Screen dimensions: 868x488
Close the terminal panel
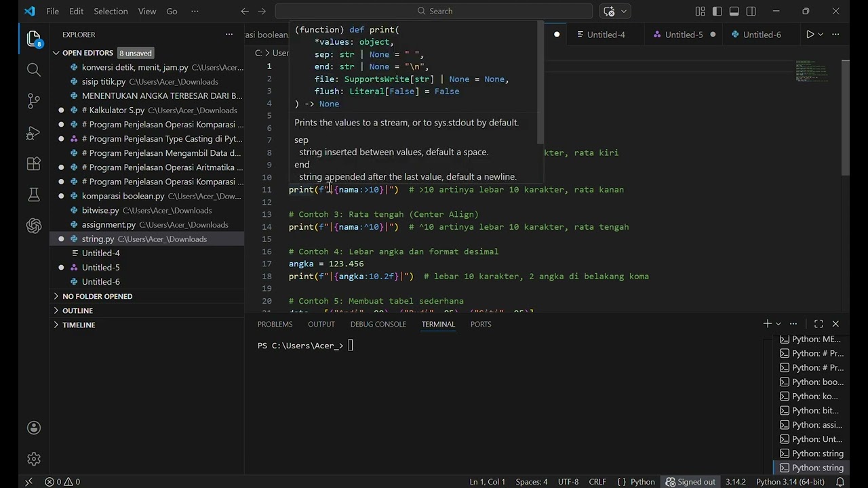[x=835, y=324]
